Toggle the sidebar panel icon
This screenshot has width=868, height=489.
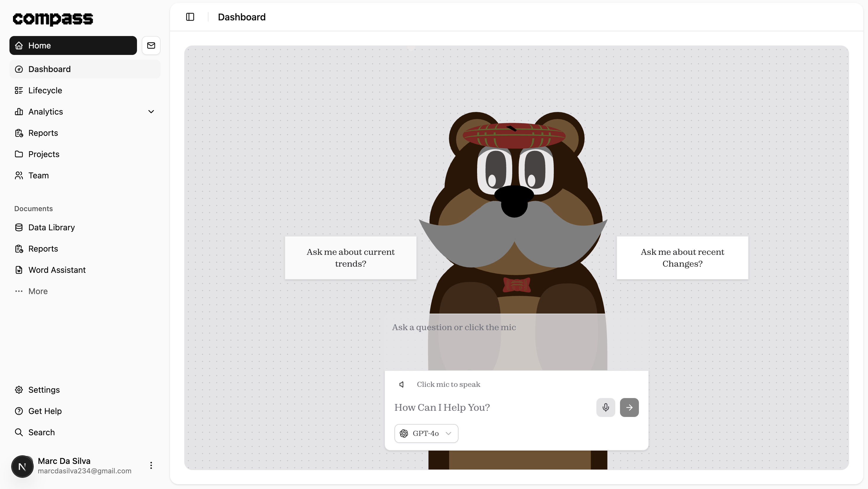point(190,17)
